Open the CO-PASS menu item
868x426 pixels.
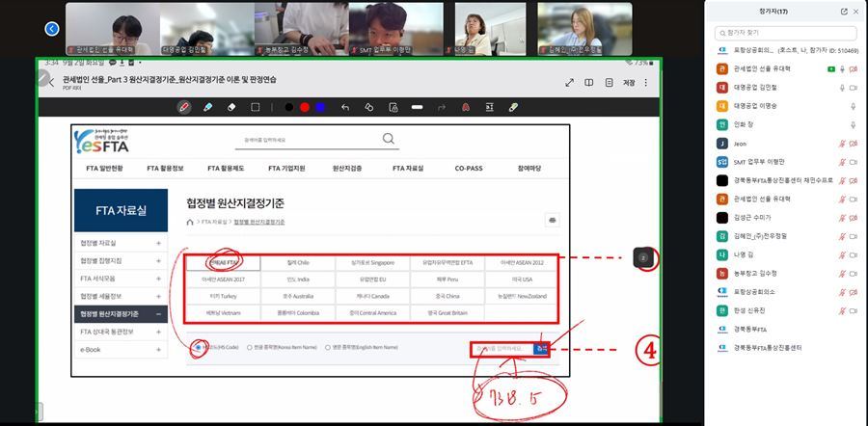(469, 169)
